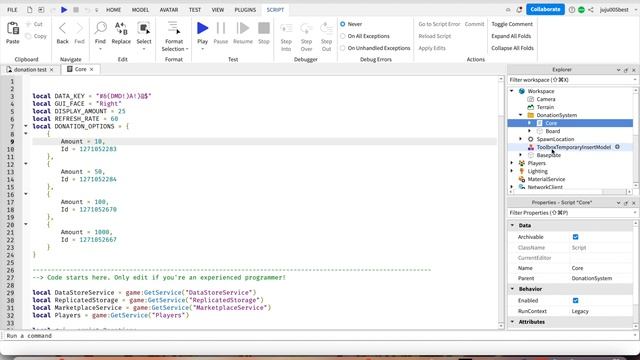Click the ToolboxTemporaryInsertModel plus icon
Viewport: 640px width, 360px height.
pyautogui.click(x=617, y=147)
